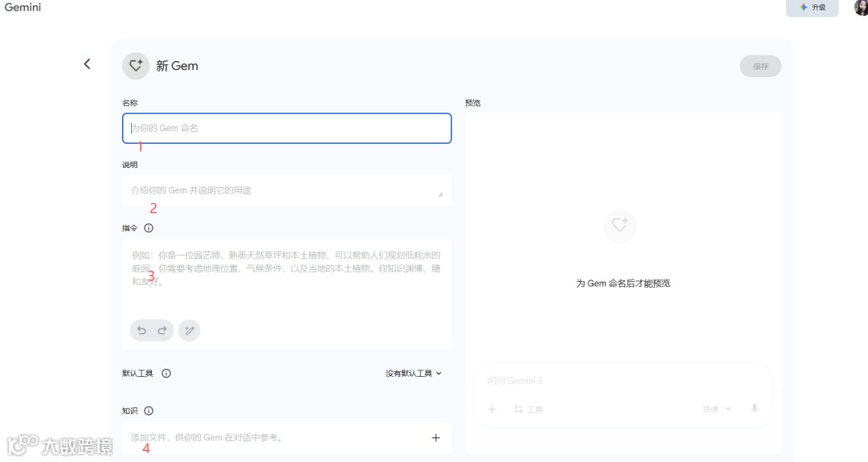This screenshot has width=868, height=462.
Task: Click the 预览 preview label
Action: [473, 103]
